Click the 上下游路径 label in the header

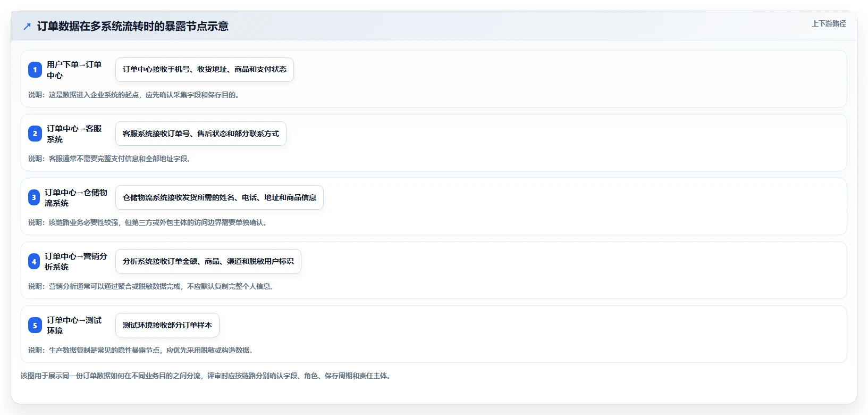pos(829,23)
